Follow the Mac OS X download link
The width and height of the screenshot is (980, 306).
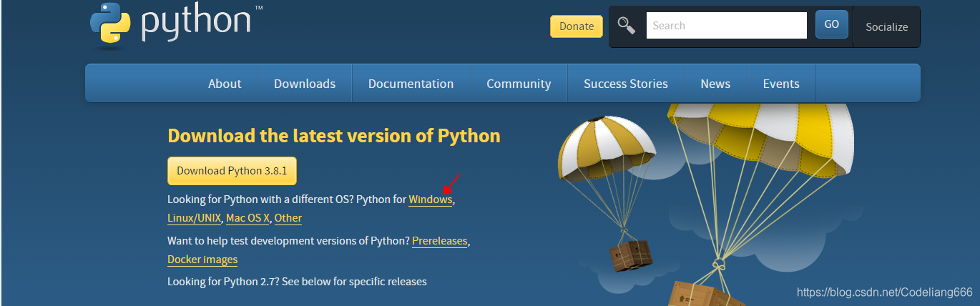pos(248,218)
